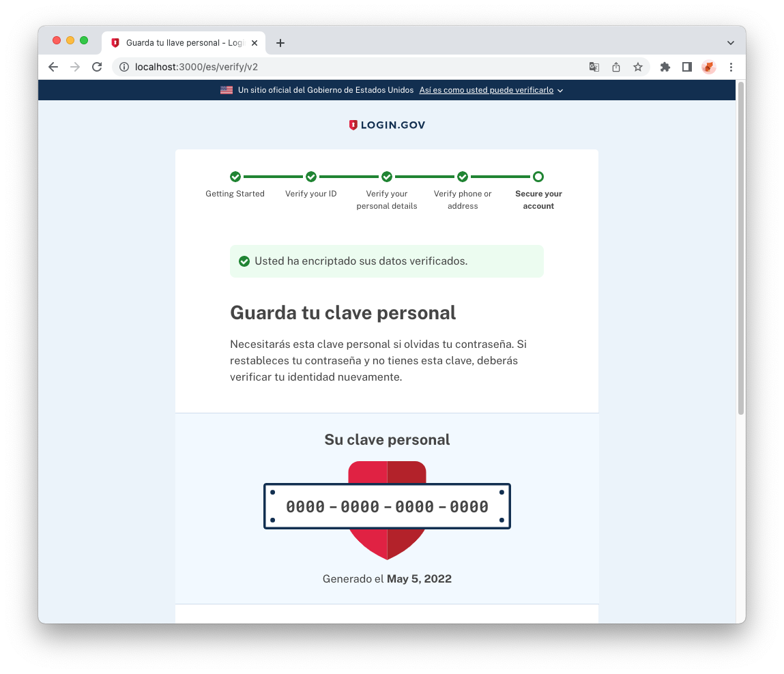Screen dimensions: 784x674
Task: Open the Google Translate icon in address bar
Action: (594, 67)
